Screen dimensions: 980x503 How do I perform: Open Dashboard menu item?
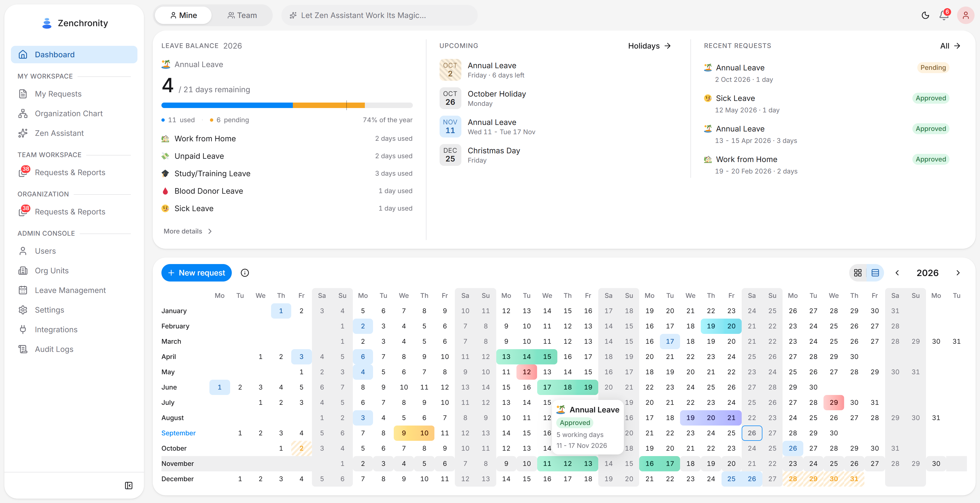coord(74,54)
